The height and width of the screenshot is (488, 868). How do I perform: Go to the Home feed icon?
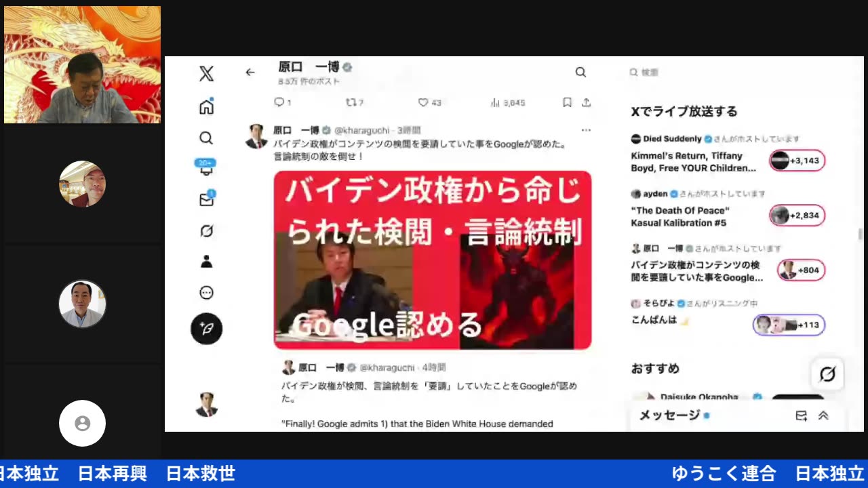pyautogui.click(x=206, y=106)
